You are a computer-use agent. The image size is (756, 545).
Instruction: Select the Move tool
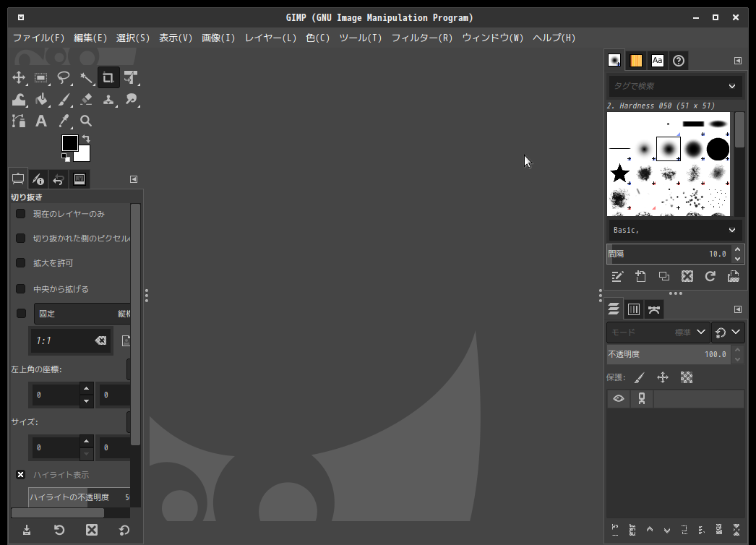point(19,77)
